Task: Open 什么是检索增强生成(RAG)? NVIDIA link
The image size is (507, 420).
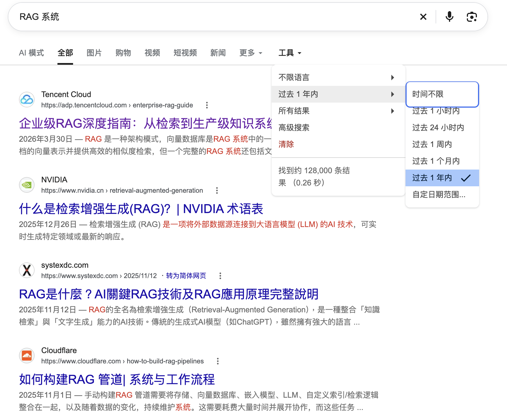Action: click(x=141, y=209)
